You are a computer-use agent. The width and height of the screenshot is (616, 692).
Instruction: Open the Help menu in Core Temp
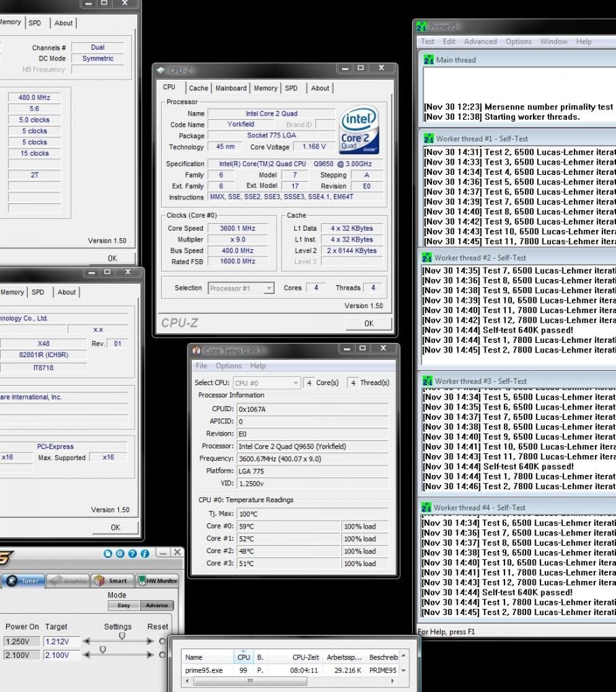(x=258, y=366)
